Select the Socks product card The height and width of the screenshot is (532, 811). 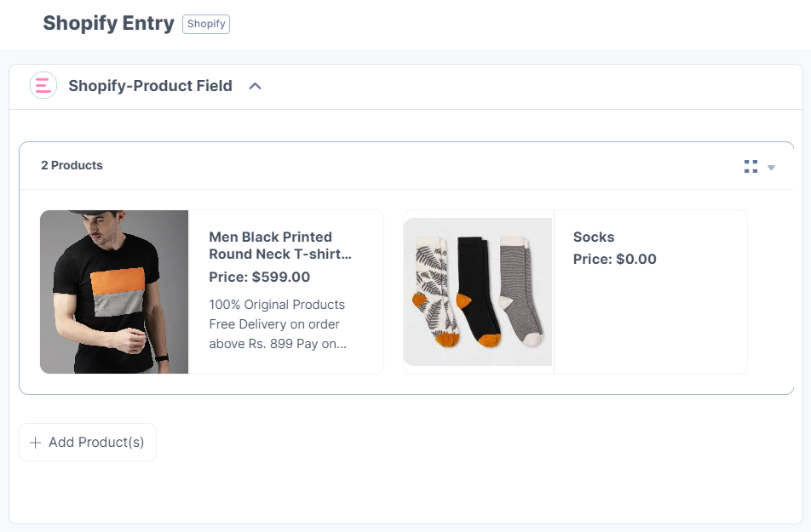(576, 292)
